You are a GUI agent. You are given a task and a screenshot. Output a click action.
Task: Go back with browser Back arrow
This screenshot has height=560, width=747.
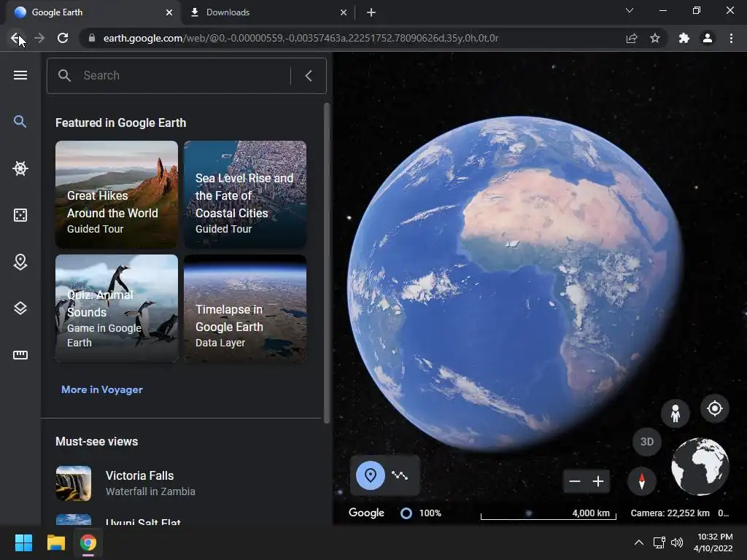point(16,38)
